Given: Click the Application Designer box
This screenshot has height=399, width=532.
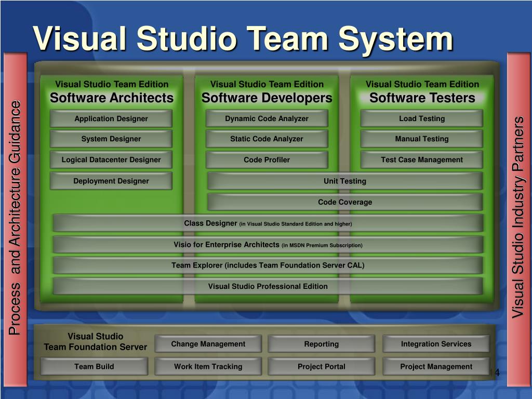Looking at the screenshot, I should 111,118.
